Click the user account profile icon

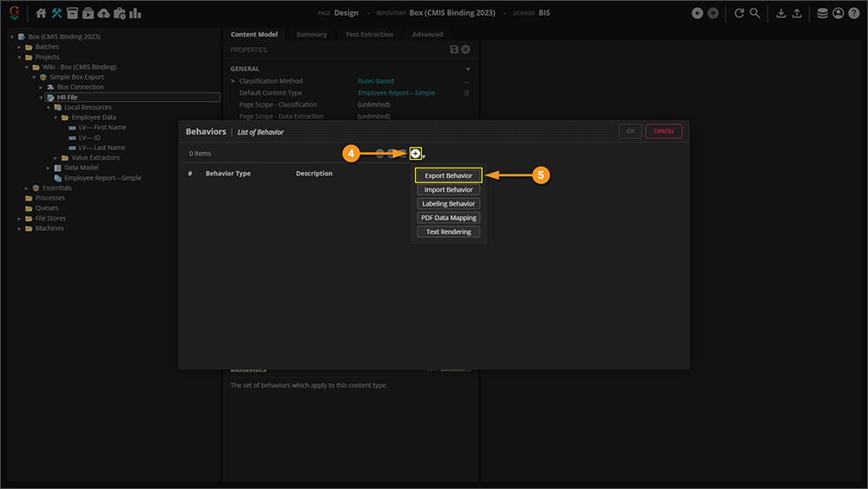pos(838,13)
